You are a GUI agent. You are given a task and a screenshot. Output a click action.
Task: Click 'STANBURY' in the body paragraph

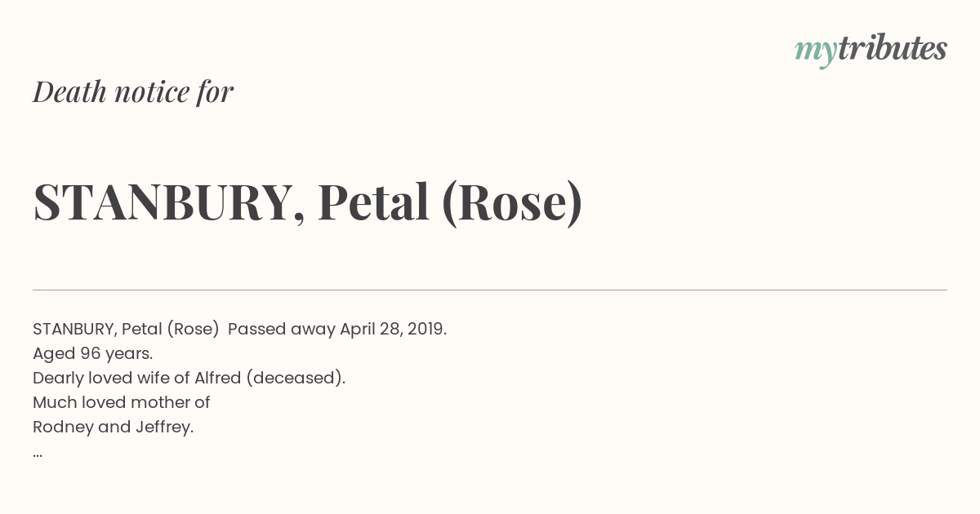(74, 330)
